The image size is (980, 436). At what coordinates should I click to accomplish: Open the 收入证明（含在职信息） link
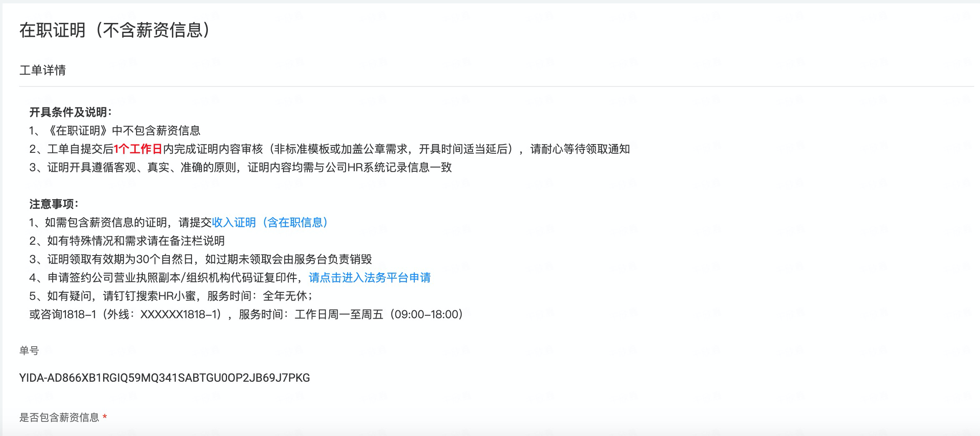coord(270,223)
